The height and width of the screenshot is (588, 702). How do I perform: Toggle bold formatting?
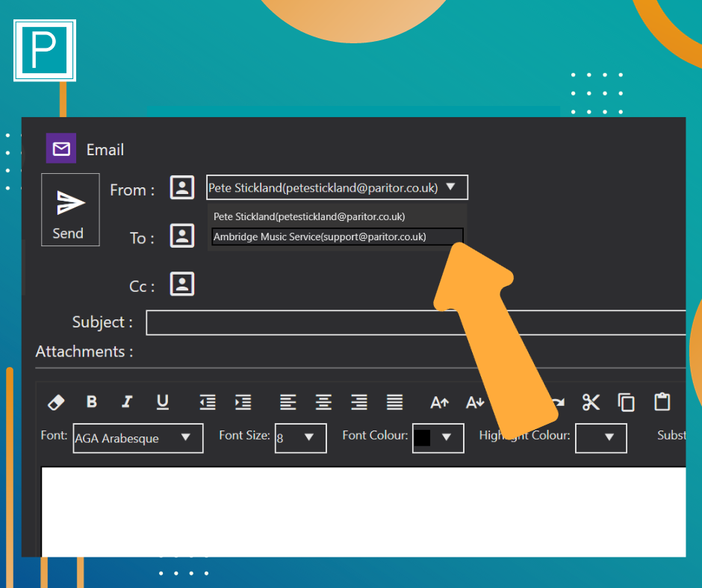pos(92,402)
